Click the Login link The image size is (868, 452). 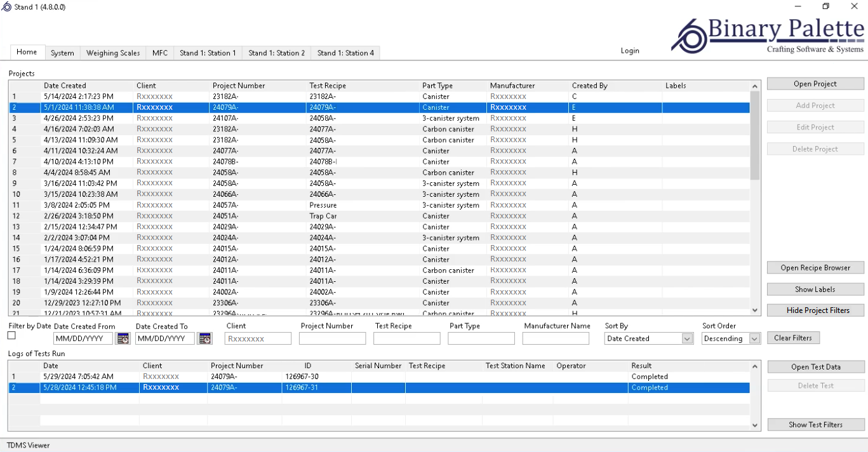630,51
